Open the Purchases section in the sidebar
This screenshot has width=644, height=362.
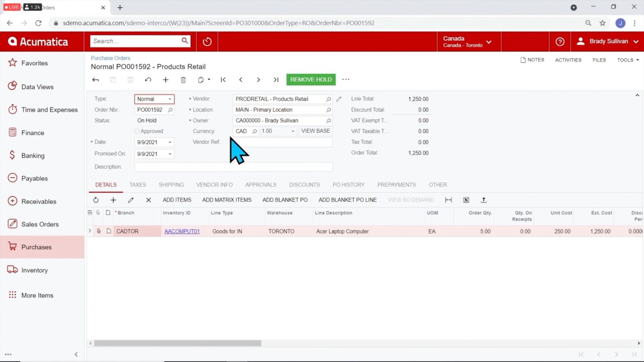[x=36, y=247]
